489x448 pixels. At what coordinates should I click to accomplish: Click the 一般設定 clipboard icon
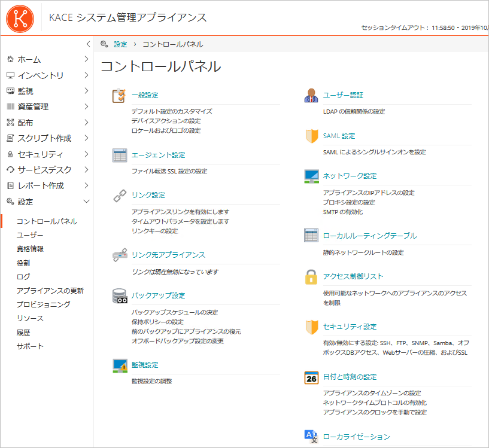[x=119, y=96]
